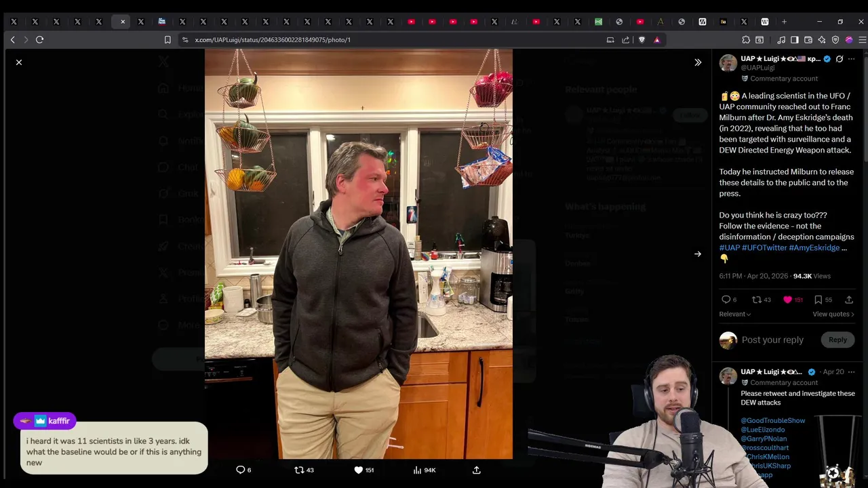This screenshot has width=868, height=488.
Task: Click @LueElizondo mention
Action: click(763, 430)
